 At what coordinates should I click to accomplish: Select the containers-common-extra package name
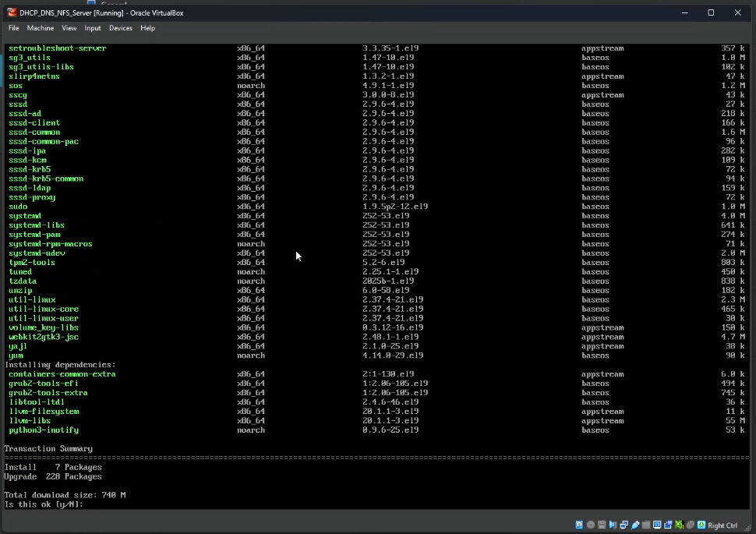click(62, 374)
